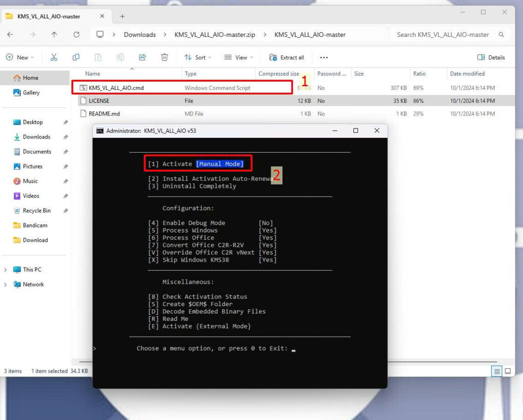Click the Back navigation arrow
The width and height of the screenshot is (523, 420).
[10, 35]
